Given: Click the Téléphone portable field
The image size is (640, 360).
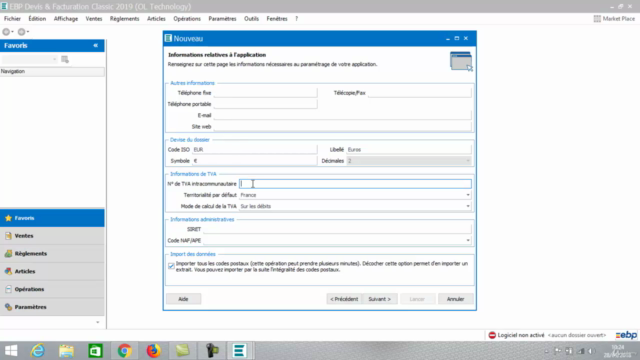Looking at the screenshot, I should [x=265, y=104].
